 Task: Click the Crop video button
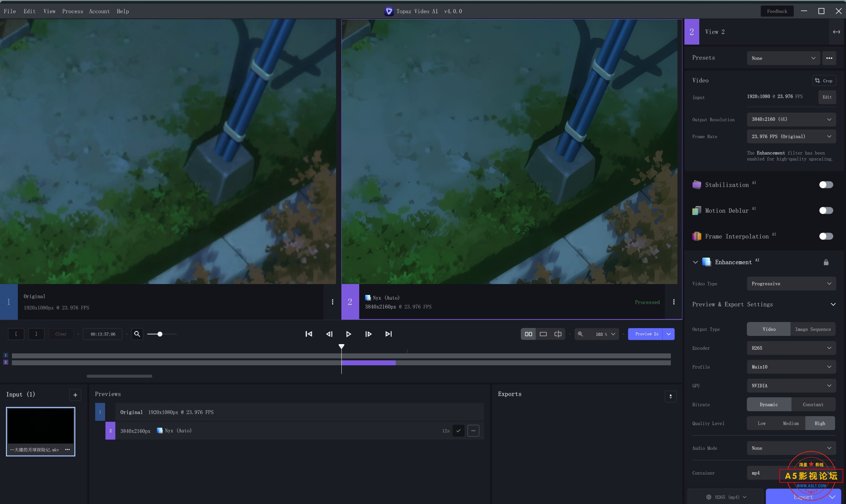pyautogui.click(x=824, y=81)
